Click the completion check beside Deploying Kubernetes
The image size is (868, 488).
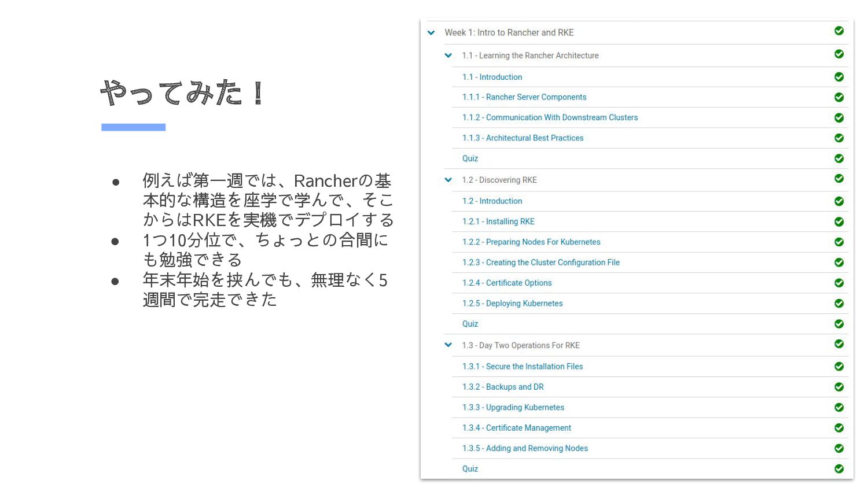tap(839, 304)
